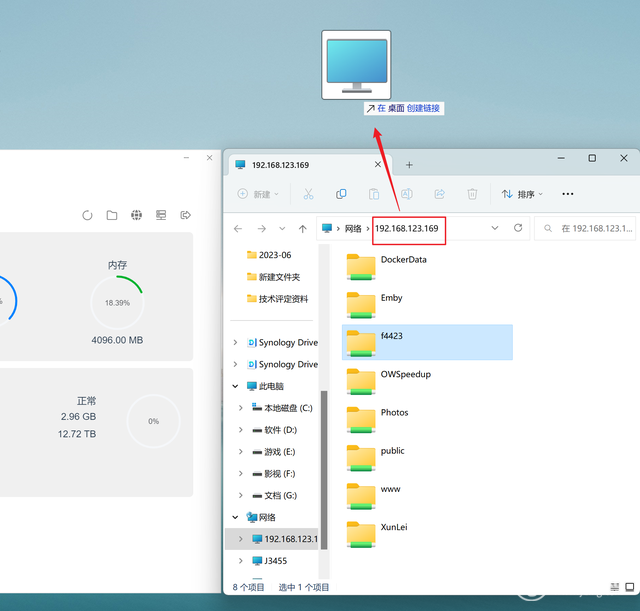
Task: Click 网络 in address breadcrumb
Action: [x=353, y=229]
